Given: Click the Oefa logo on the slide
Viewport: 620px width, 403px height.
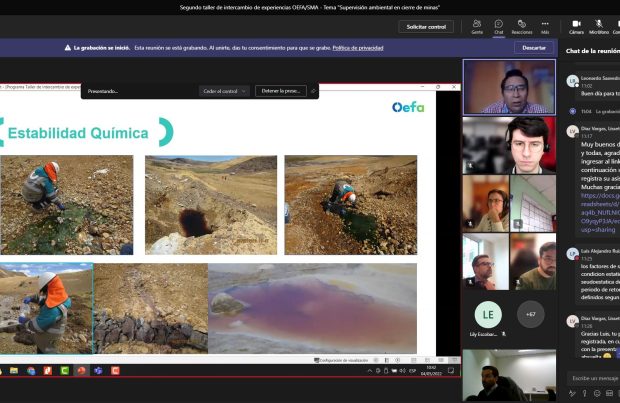Looking at the screenshot, I should coord(408,107).
